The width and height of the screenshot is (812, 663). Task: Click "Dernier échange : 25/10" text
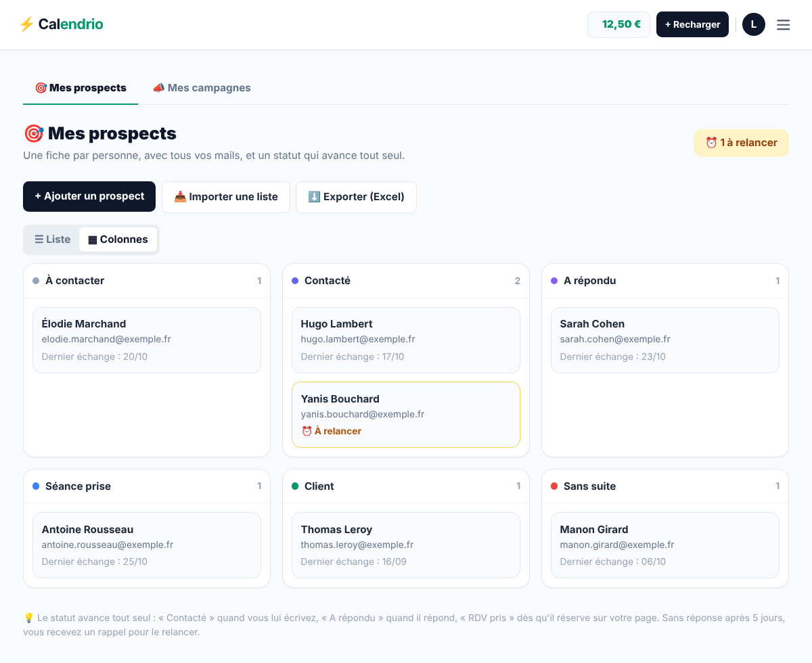tap(95, 562)
